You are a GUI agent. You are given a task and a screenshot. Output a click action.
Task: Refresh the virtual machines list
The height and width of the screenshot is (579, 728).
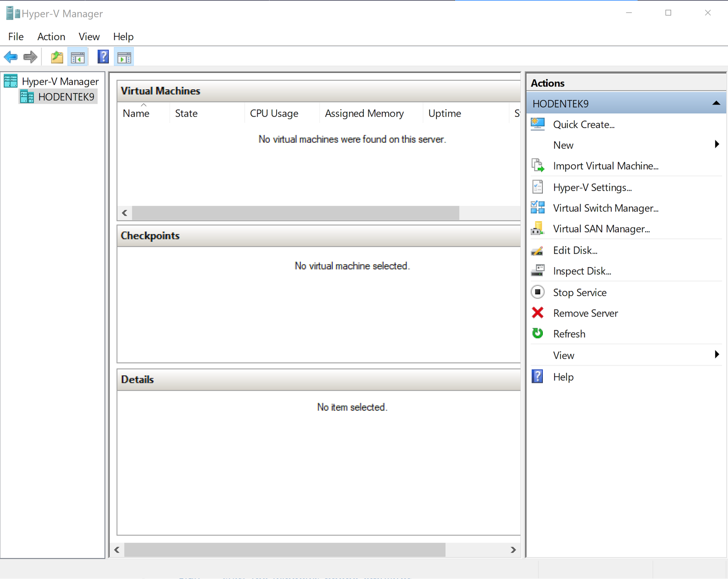click(x=569, y=334)
